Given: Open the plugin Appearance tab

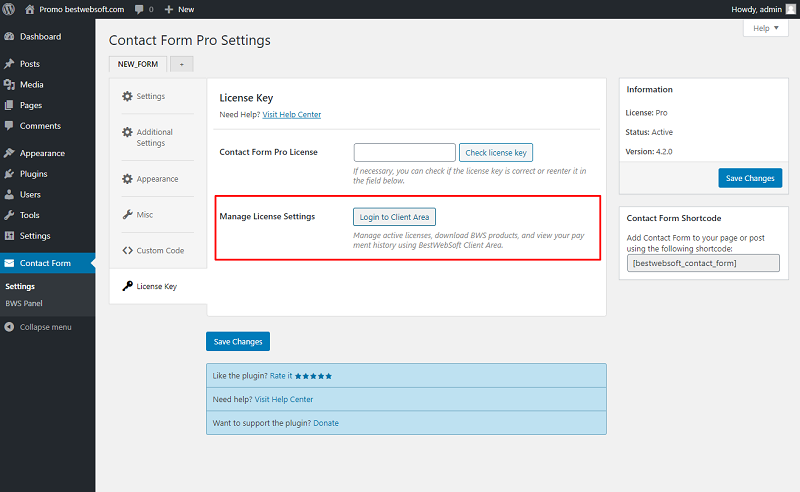Looking at the screenshot, I should point(158,179).
